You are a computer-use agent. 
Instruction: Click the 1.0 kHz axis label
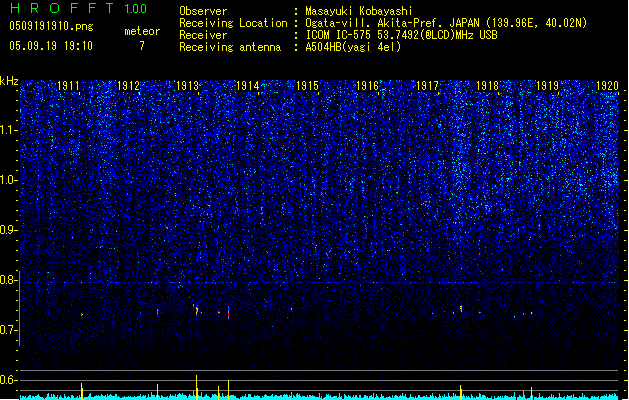[x=8, y=180]
